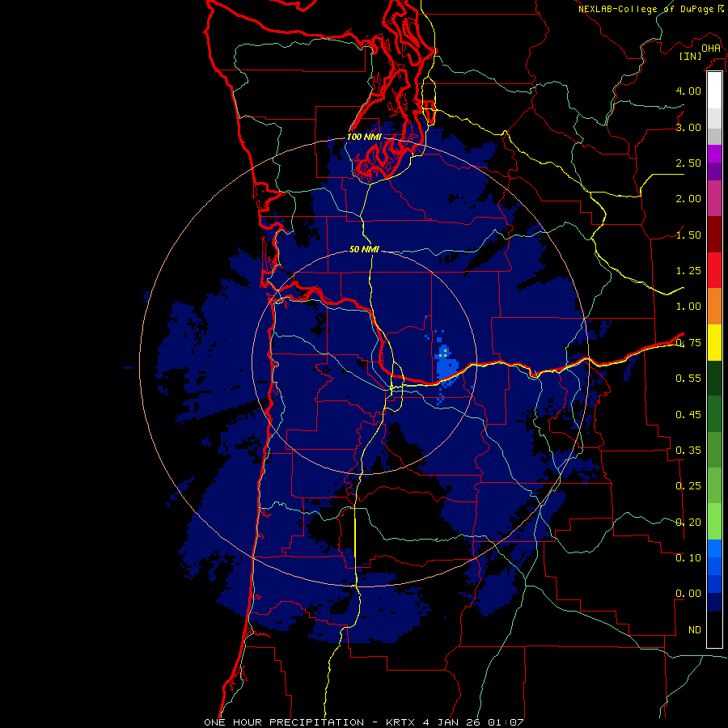Screen dimensions: 728x728
Task: Select the 4.00 legend value
Action: tap(688, 91)
